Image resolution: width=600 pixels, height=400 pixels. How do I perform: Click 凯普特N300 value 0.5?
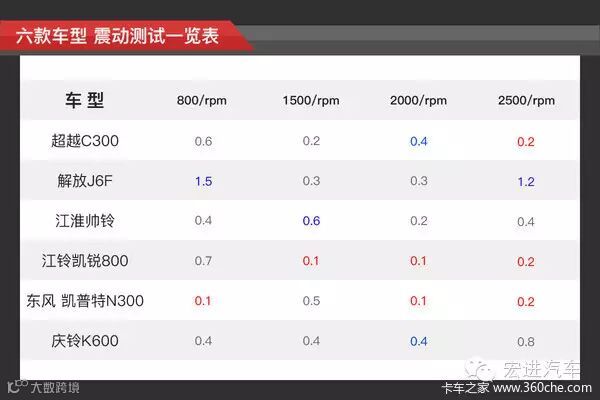coord(311,301)
